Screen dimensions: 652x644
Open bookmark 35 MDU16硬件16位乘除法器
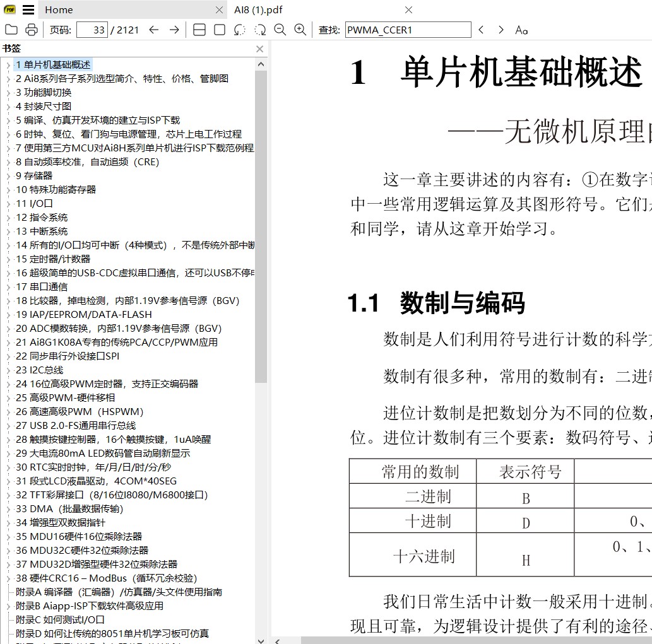pyautogui.click(x=79, y=537)
